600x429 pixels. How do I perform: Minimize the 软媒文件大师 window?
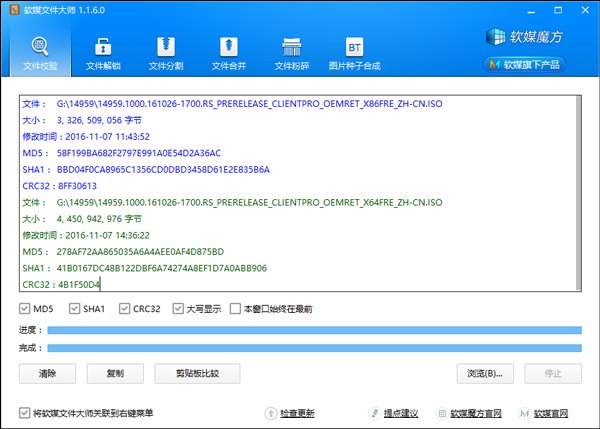[531, 10]
